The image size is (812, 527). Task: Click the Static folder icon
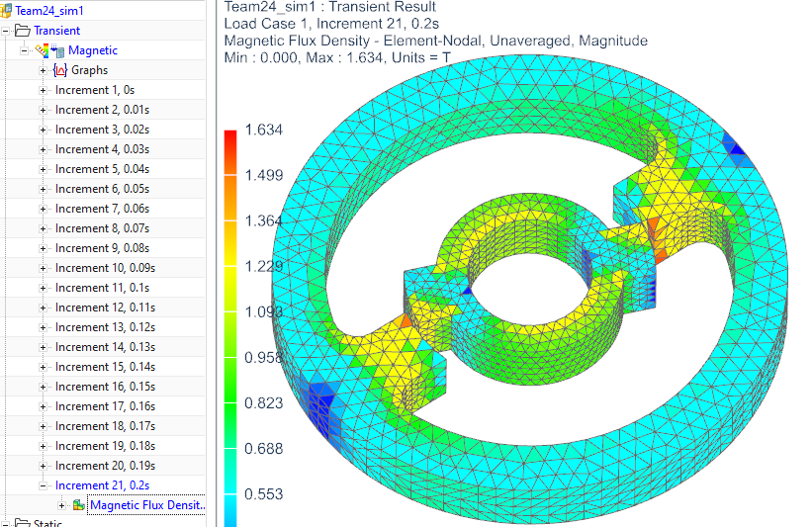point(23,523)
